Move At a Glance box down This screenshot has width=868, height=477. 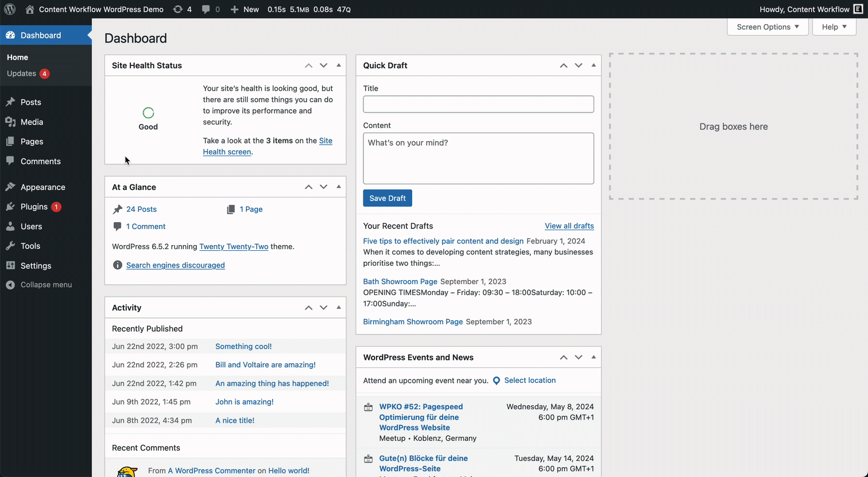[324, 187]
